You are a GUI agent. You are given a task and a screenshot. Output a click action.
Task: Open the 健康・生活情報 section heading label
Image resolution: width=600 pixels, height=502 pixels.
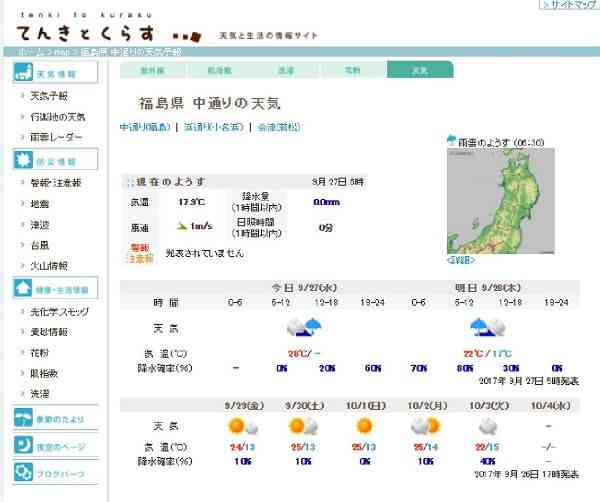point(62,290)
